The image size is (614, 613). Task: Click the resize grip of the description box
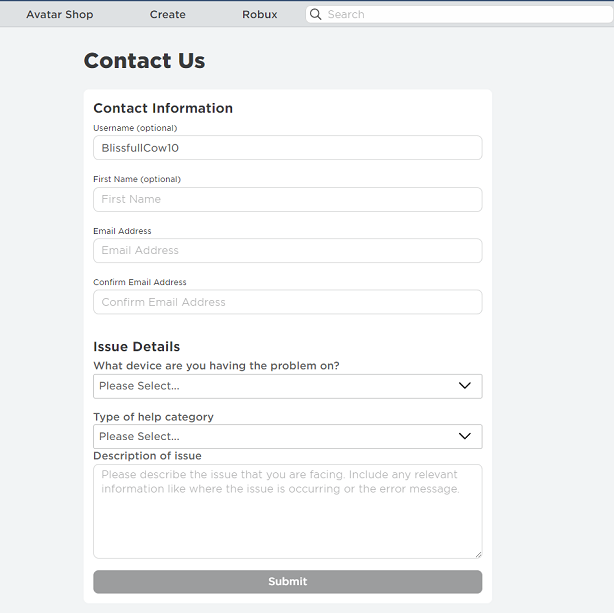pos(478,554)
